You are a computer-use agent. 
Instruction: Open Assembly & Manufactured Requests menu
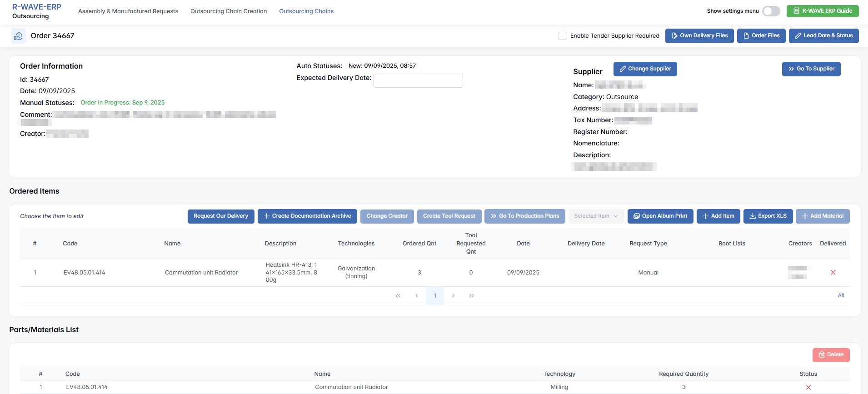click(128, 11)
